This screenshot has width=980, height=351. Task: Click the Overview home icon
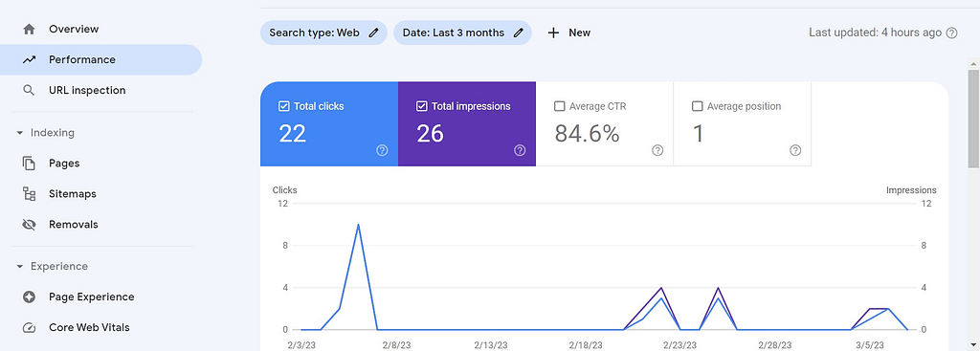[29, 29]
